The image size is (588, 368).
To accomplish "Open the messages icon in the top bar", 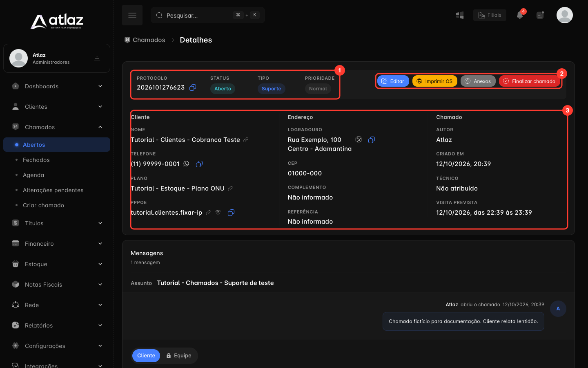I will pyautogui.click(x=540, y=15).
